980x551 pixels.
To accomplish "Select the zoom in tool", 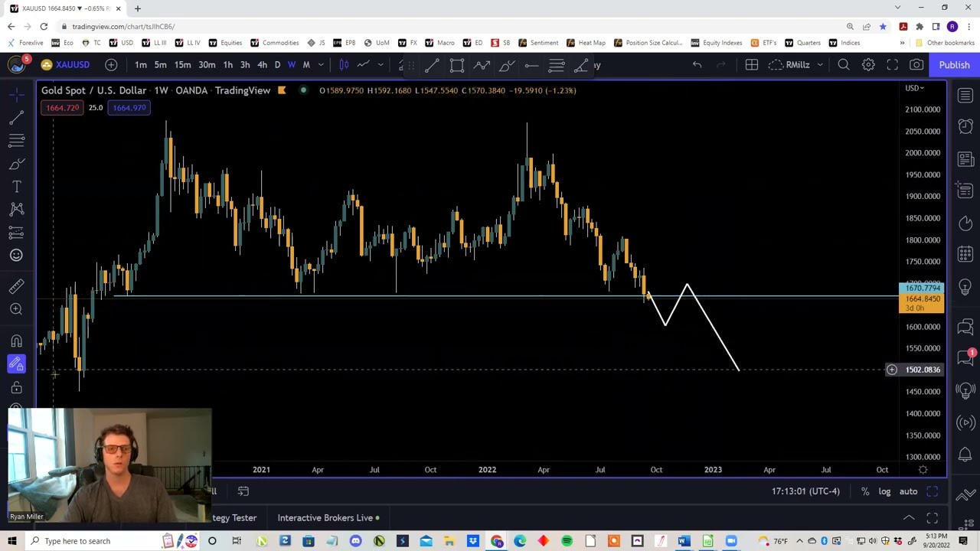I will [16, 309].
